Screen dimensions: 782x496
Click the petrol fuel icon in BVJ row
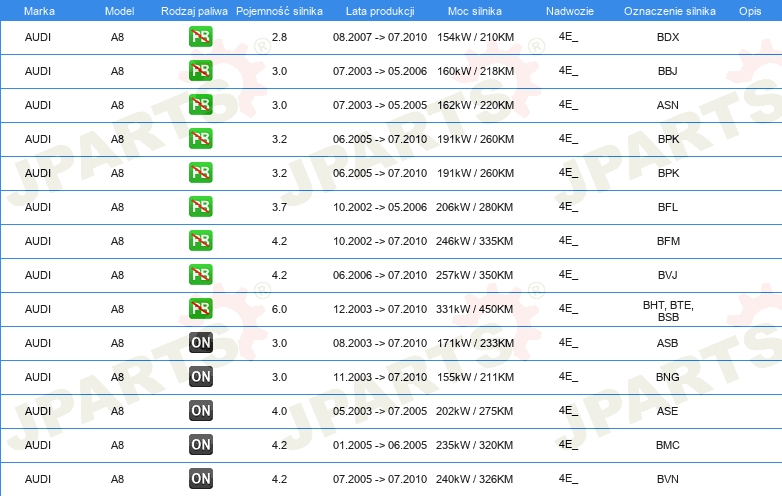click(200, 275)
